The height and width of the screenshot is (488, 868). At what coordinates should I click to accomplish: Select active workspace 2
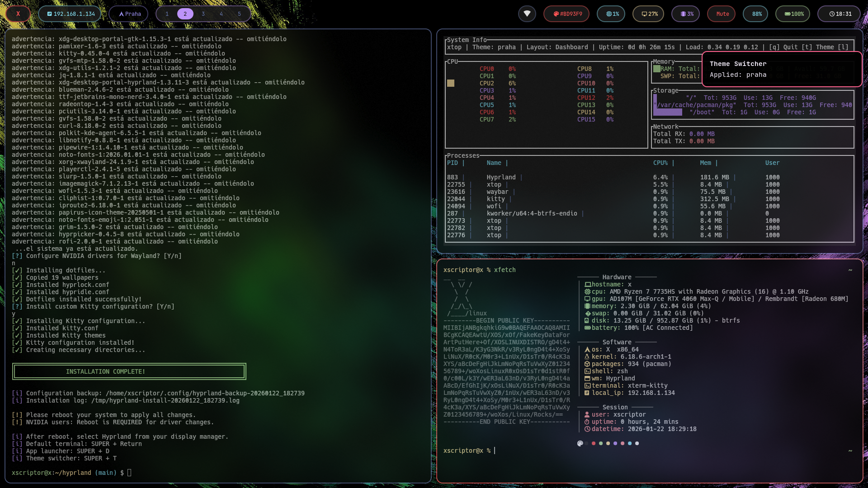185,14
